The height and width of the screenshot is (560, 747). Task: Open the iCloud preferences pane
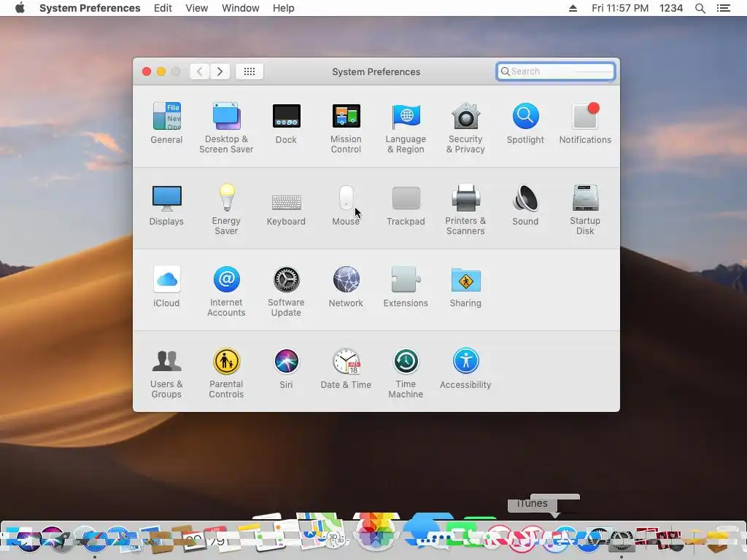pos(166,287)
